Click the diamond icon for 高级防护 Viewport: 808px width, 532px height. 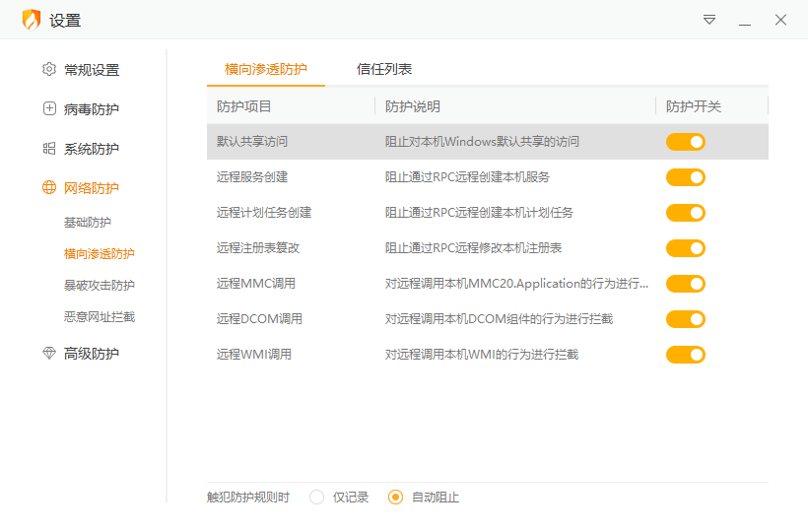pyautogui.click(x=49, y=354)
